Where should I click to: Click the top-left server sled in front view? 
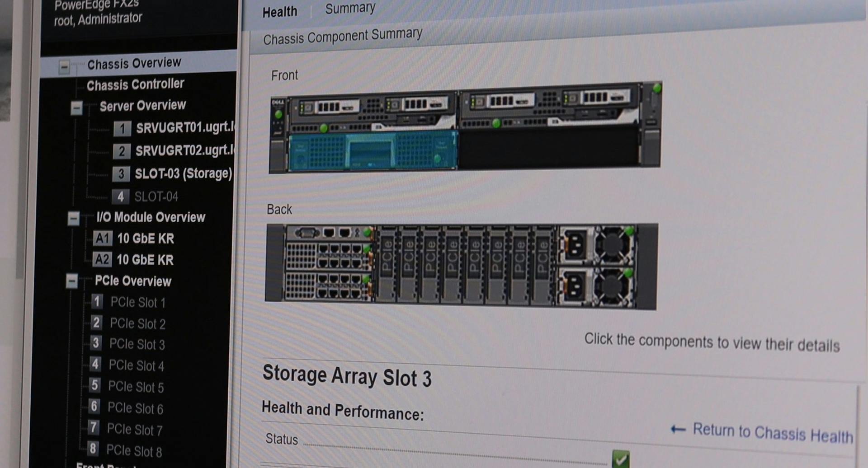point(373,113)
